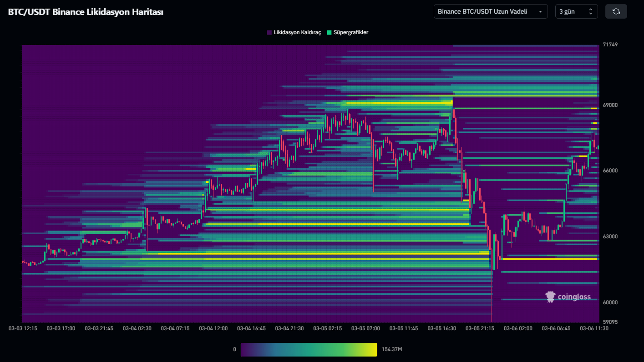Click the liquidation intensity color scale bar

[309, 349]
